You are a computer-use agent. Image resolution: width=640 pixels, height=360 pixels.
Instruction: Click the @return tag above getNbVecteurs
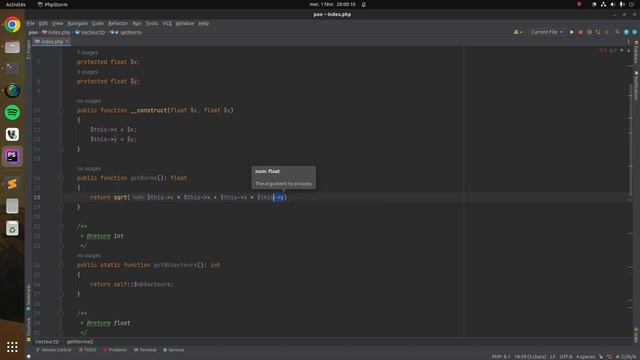(x=98, y=236)
